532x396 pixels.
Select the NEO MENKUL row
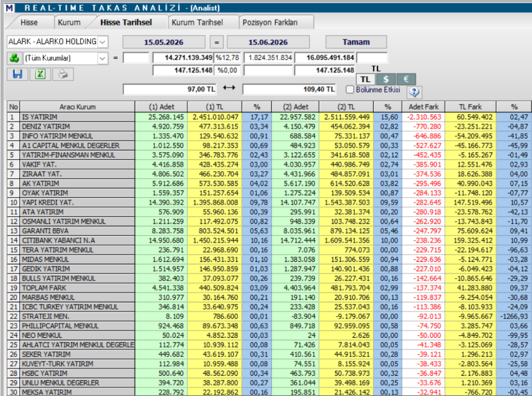270,336
